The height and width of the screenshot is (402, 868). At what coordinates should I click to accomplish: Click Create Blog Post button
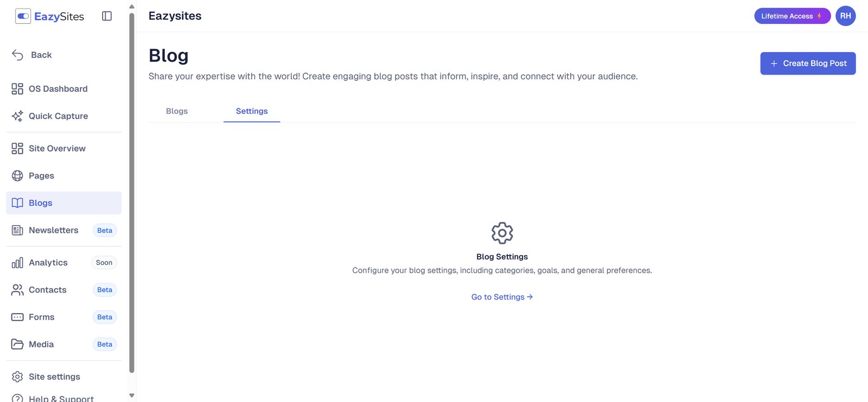(808, 63)
